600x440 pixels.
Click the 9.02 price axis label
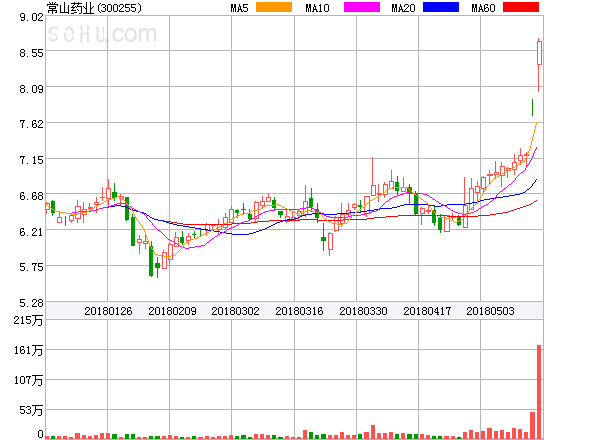(31, 17)
